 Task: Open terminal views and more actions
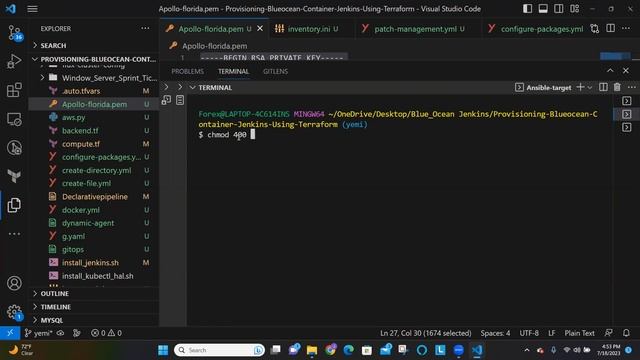(631, 87)
